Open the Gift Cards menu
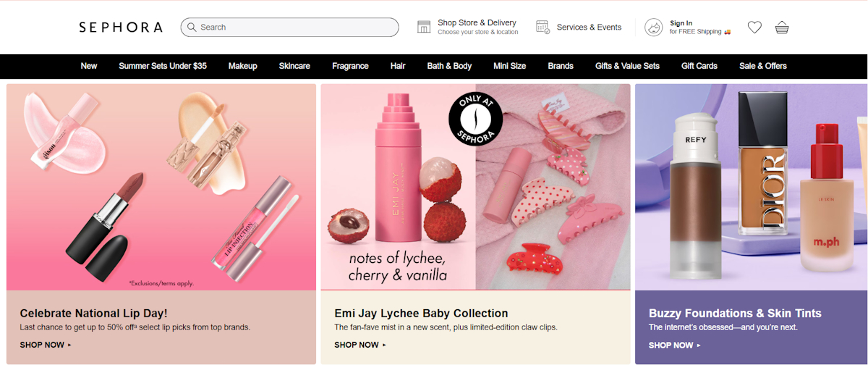 click(x=699, y=66)
